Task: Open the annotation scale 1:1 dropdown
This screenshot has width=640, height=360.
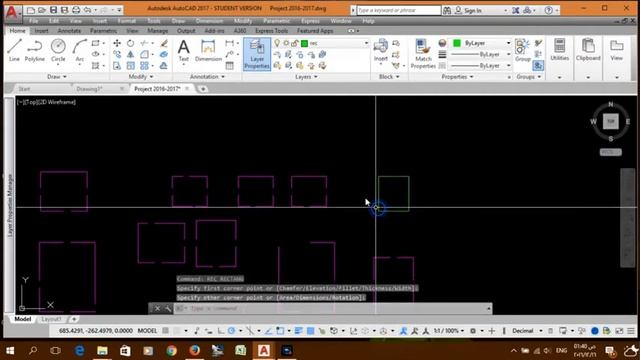Action: pyautogui.click(x=449, y=331)
